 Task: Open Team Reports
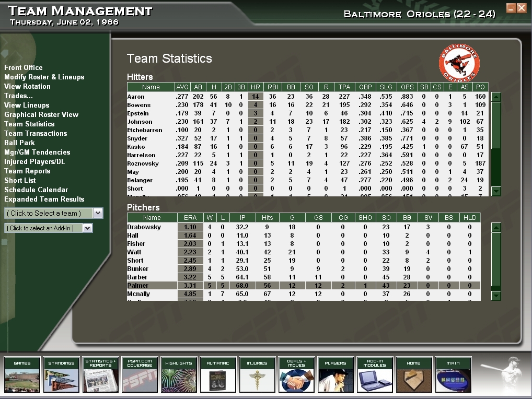pos(27,171)
